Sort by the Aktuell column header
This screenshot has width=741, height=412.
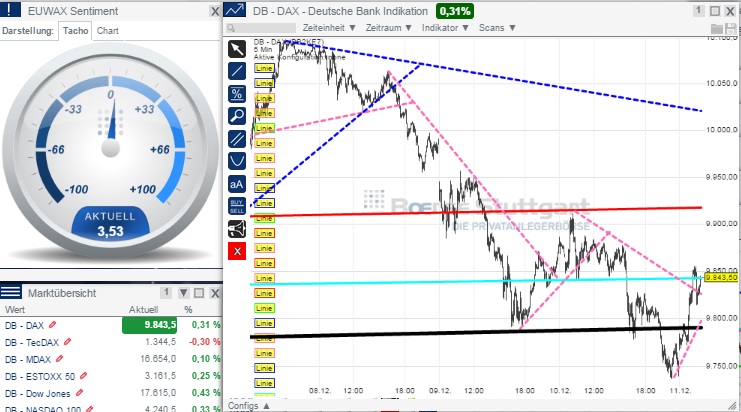143,310
